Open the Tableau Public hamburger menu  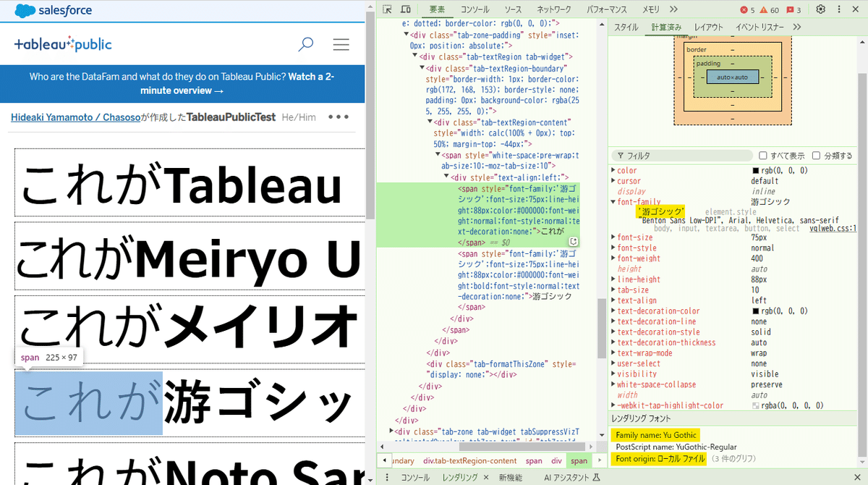[341, 44]
